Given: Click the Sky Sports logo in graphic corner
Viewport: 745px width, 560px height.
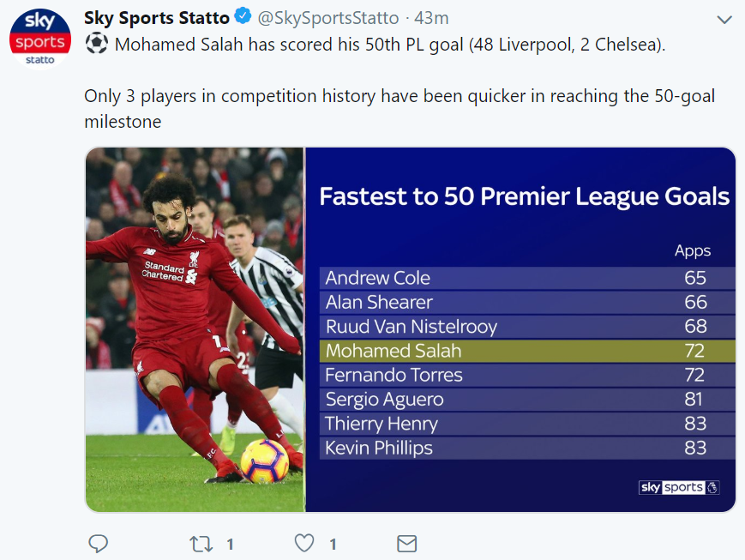Looking at the screenshot, I should click(680, 487).
